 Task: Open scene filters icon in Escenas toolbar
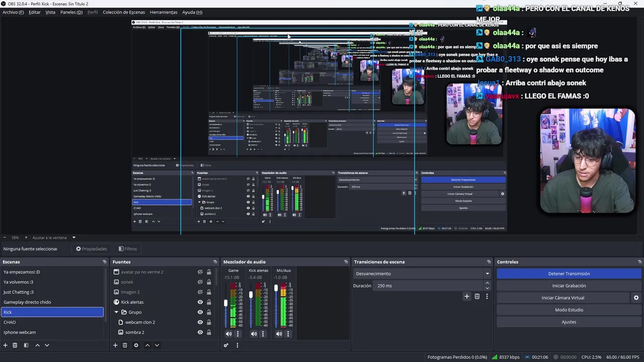(26, 345)
